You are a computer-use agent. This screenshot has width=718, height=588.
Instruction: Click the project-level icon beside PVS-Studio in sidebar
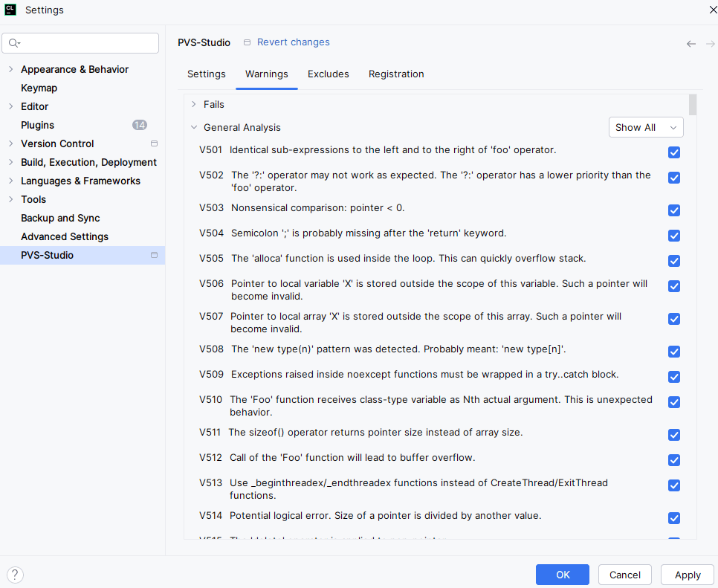click(x=154, y=255)
